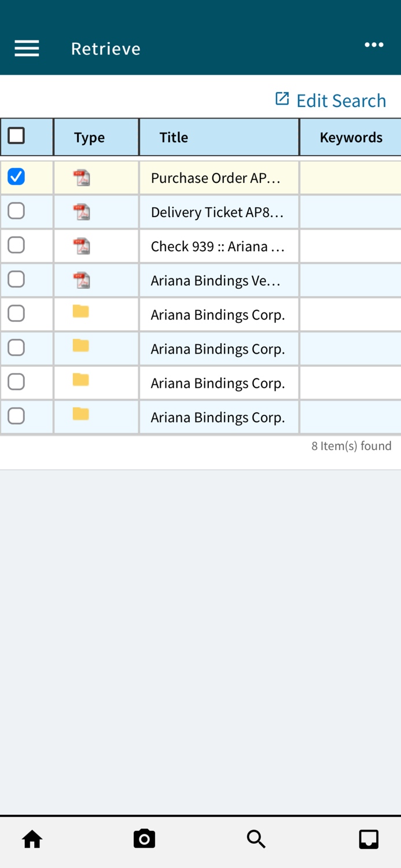Open the search tool from bottom bar

pos(256,839)
